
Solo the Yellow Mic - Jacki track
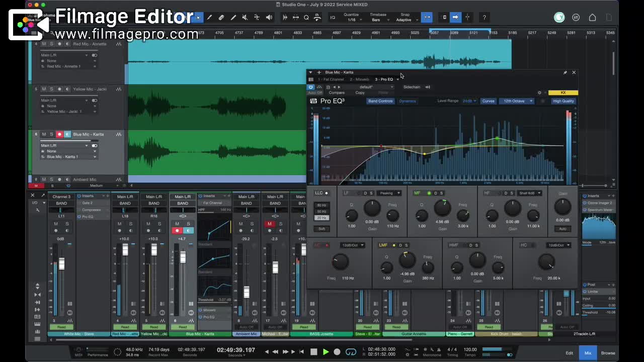pos(51,89)
